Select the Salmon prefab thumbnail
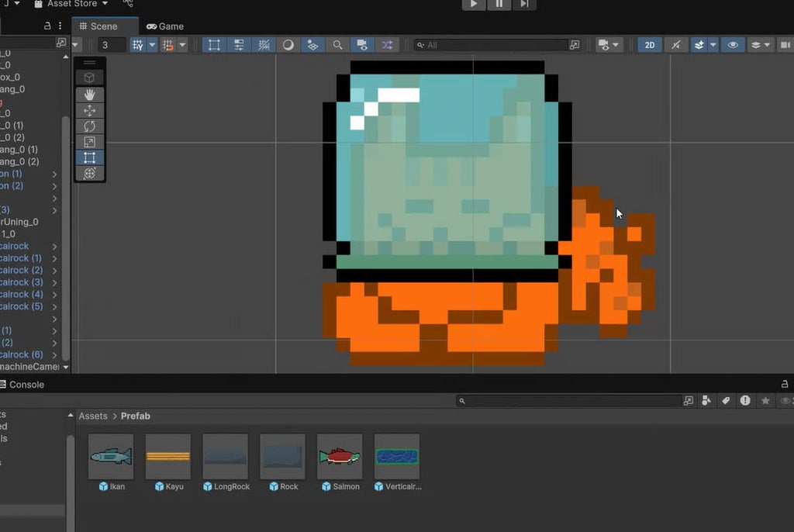The image size is (794, 532). (340, 457)
